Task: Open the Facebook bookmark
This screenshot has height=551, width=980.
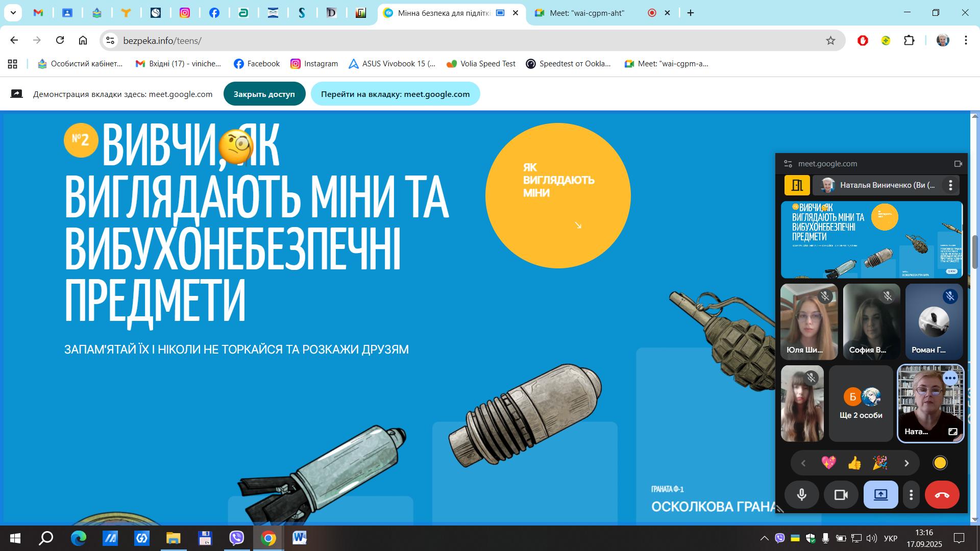Action: [x=257, y=64]
